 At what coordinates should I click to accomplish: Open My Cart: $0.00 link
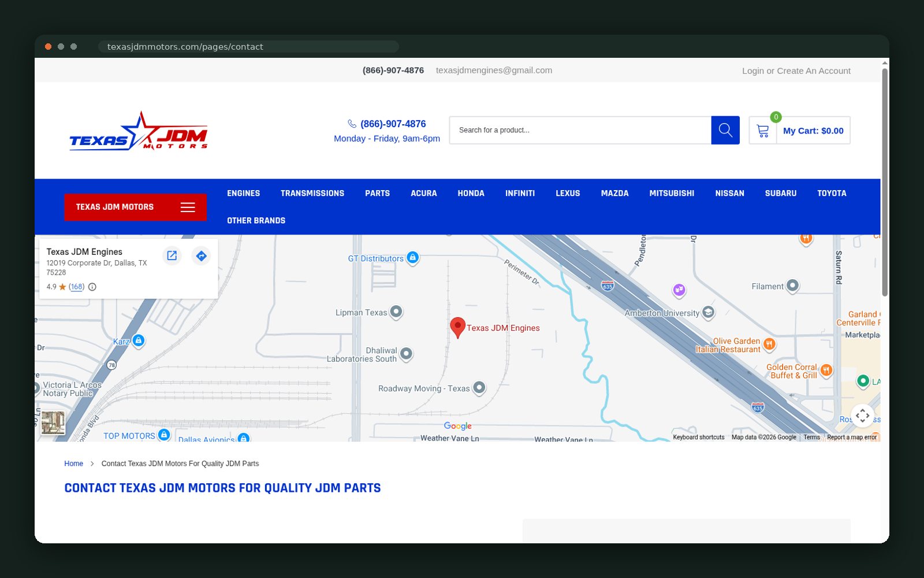click(x=813, y=131)
